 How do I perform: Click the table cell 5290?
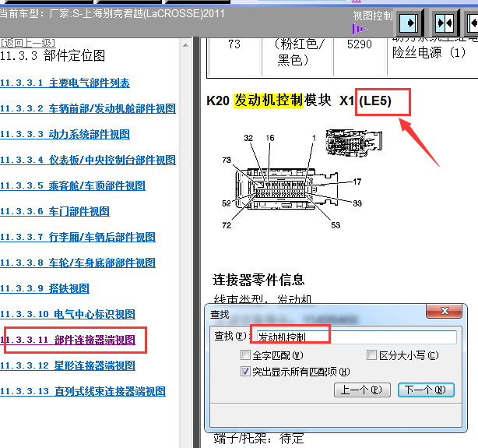[360, 44]
